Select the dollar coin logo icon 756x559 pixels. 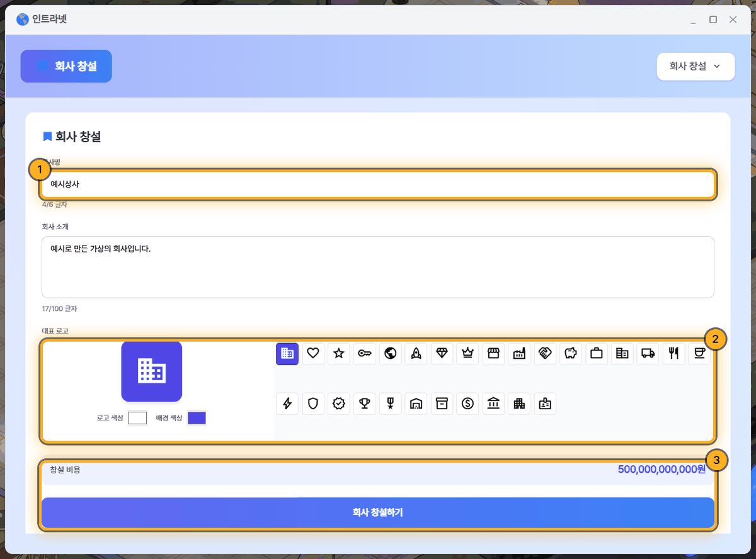click(467, 404)
